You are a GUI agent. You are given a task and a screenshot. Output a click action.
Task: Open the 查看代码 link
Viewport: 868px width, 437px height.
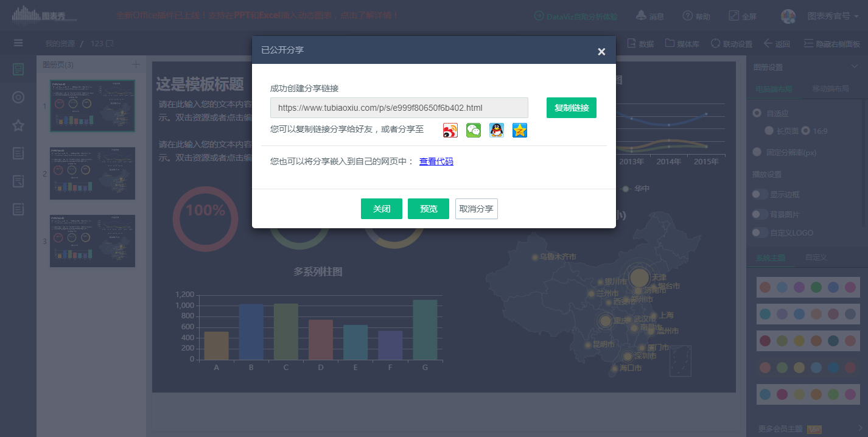pos(436,161)
